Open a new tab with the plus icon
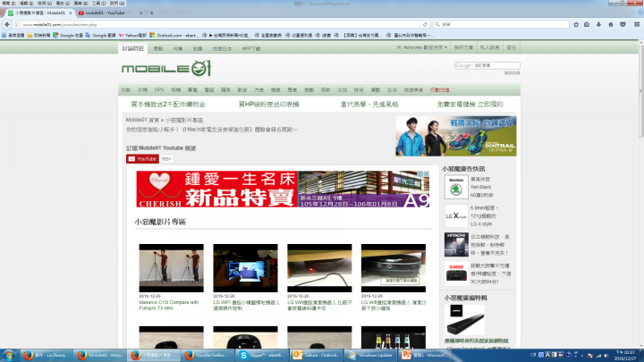This screenshot has width=644, height=362. (x=151, y=13)
